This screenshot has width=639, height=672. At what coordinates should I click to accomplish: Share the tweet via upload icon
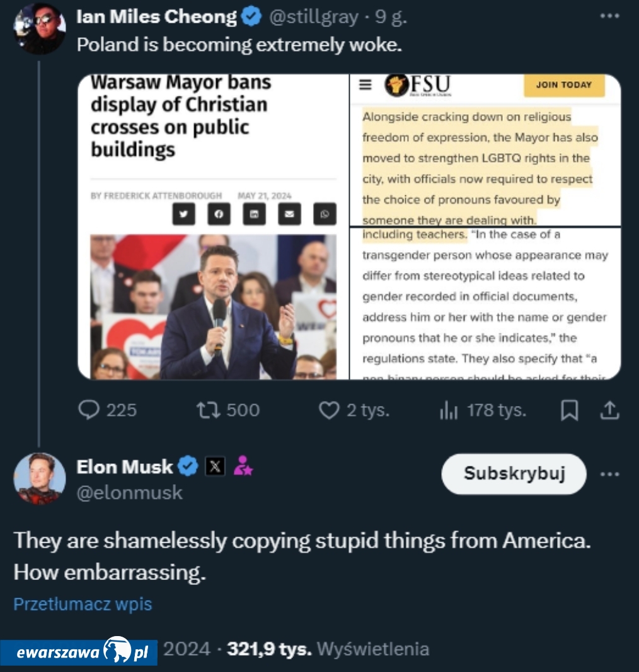coord(609,411)
